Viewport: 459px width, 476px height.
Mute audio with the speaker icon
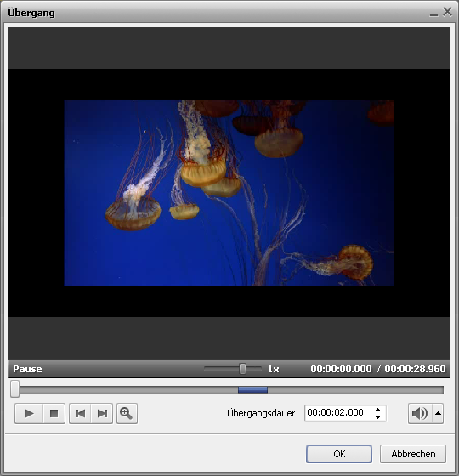[x=420, y=413]
